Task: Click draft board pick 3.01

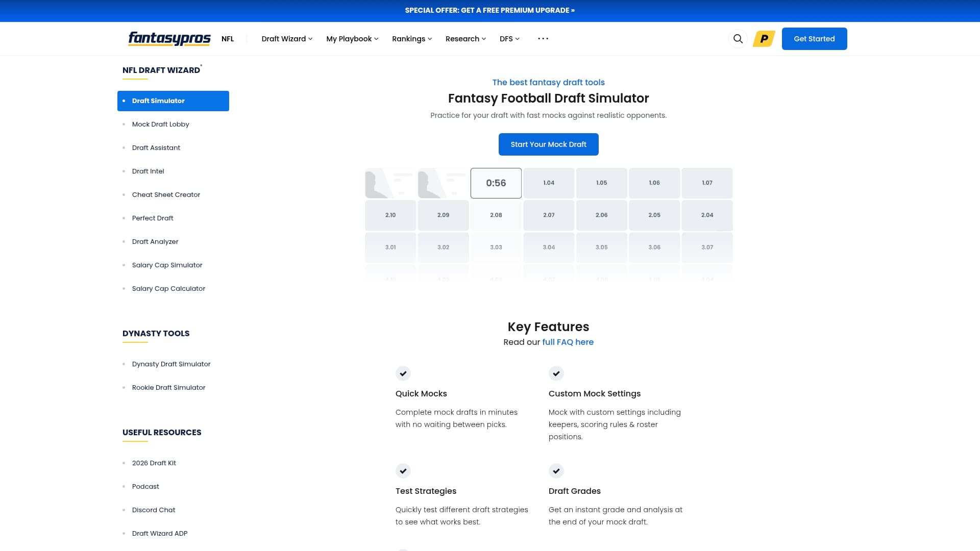Action: 390,247
